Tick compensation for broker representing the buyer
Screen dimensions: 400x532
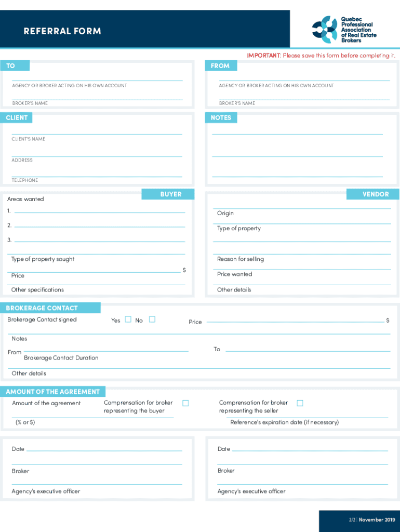coord(185,403)
